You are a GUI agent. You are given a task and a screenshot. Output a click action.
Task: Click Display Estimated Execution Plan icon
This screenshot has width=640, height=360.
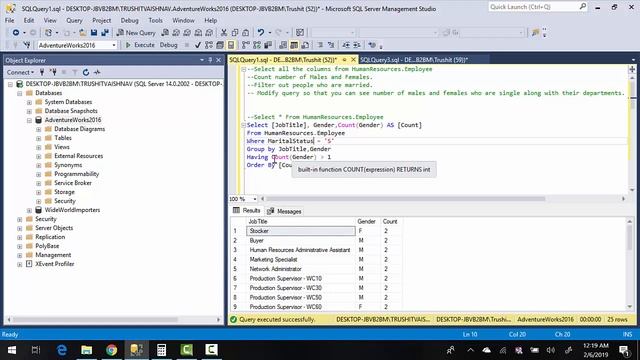tap(209, 45)
